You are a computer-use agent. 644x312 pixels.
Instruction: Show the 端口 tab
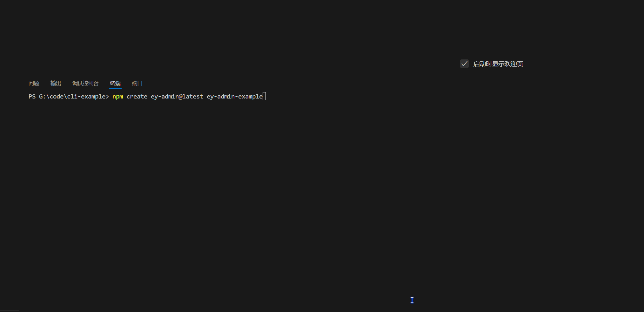coord(137,83)
